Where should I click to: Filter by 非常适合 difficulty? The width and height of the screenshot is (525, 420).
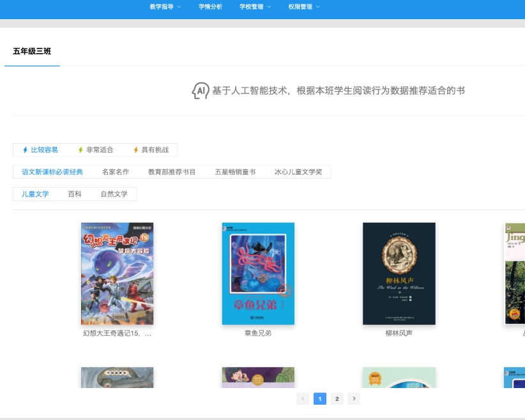coord(96,150)
